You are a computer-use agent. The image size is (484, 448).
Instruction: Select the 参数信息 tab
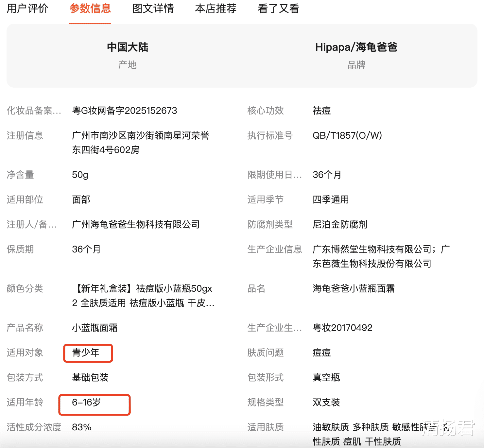coord(90,9)
